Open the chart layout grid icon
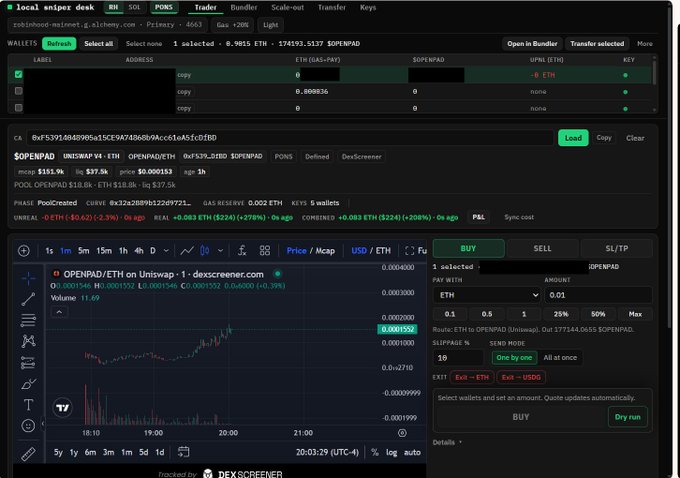This screenshot has width=680, height=478. point(265,251)
